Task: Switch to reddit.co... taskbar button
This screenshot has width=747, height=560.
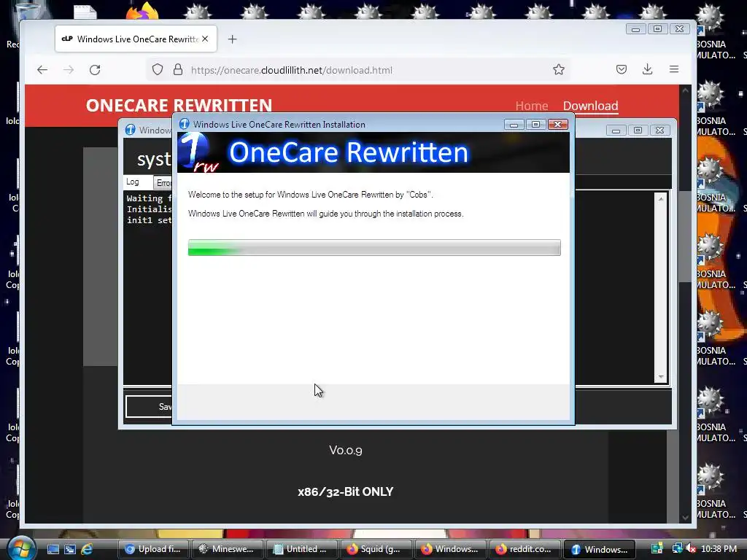Action: pos(524,549)
